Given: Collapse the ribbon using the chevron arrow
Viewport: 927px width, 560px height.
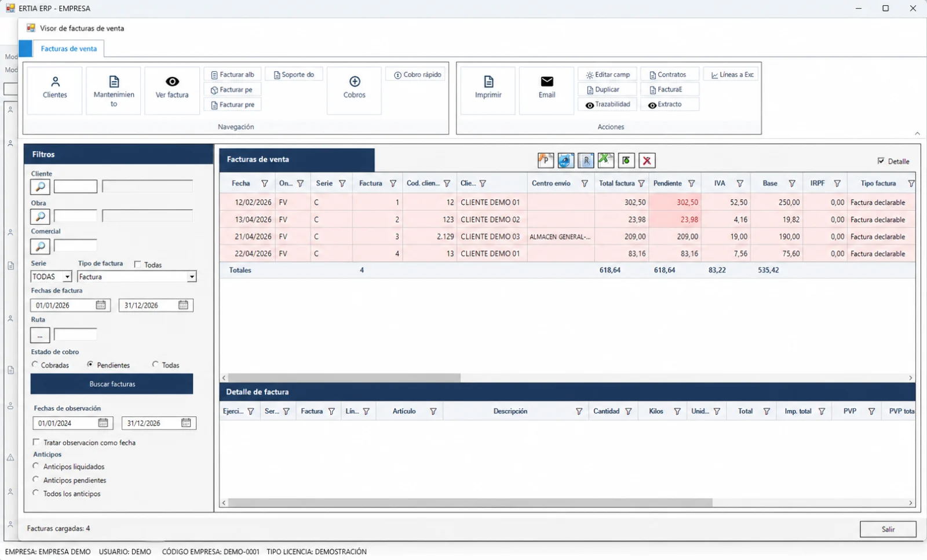Looking at the screenshot, I should (x=917, y=133).
